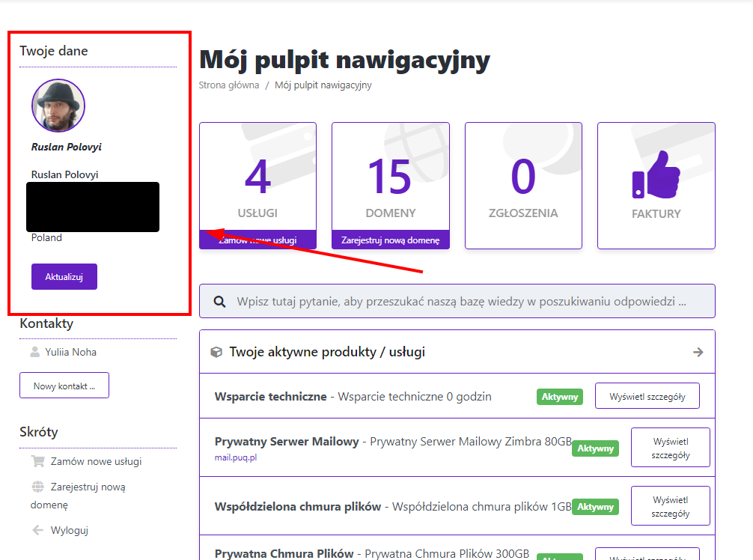This screenshot has height=560, width=753.
Task: Click the cube icon beside active products heading
Action: pyautogui.click(x=216, y=352)
